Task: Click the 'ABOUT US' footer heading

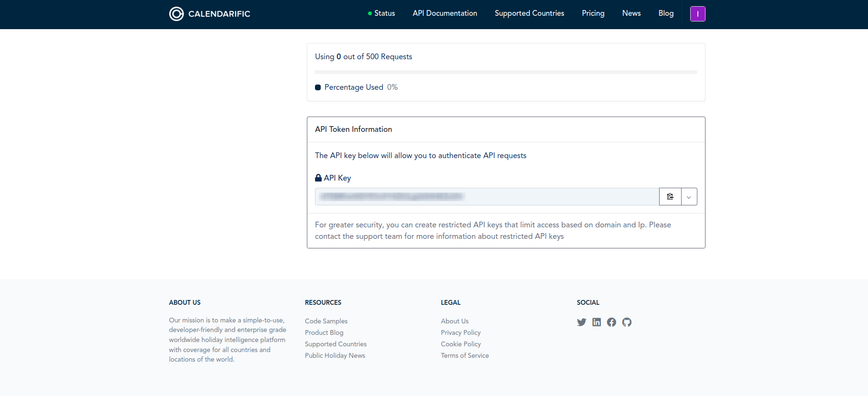Action: (x=184, y=302)
